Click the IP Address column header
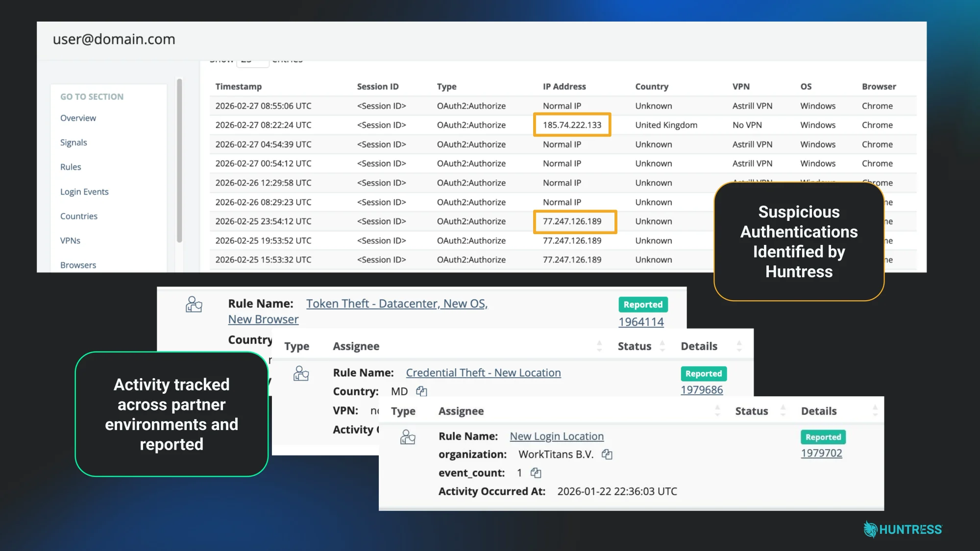980x551 pixels. pyautogui.click(x=564, y=87)
